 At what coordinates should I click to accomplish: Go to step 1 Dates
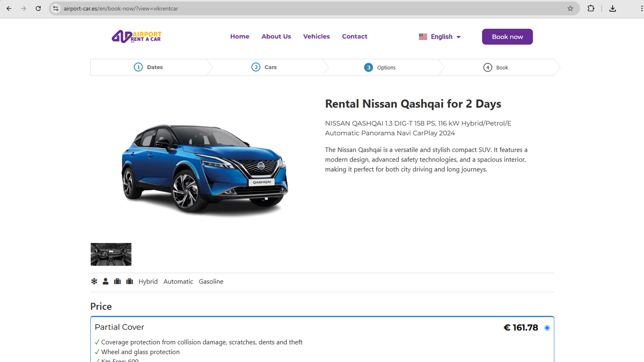coord(148,67)
